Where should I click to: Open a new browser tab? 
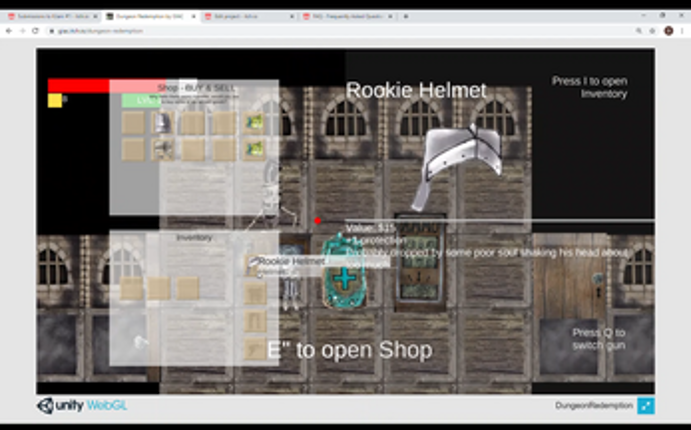(406, 16)
